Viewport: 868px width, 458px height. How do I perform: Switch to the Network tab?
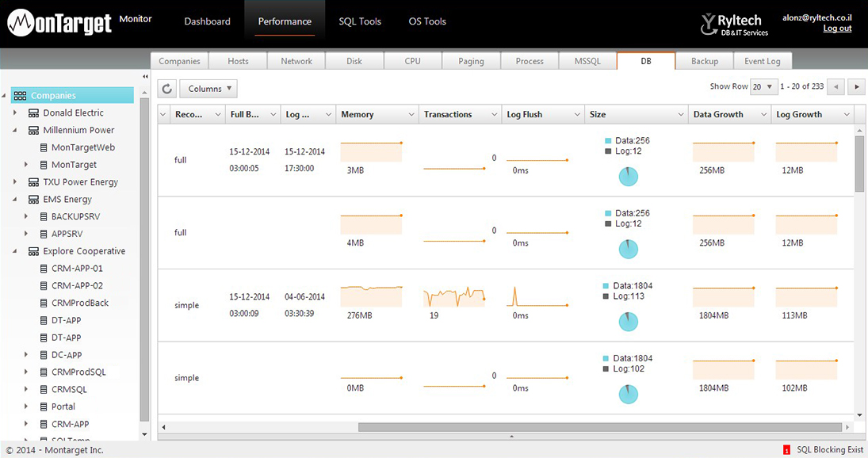click(296, 61)
